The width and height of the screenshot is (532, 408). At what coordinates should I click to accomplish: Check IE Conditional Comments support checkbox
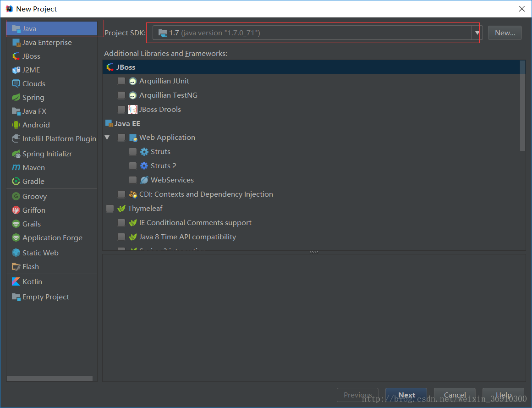(121, 223)
